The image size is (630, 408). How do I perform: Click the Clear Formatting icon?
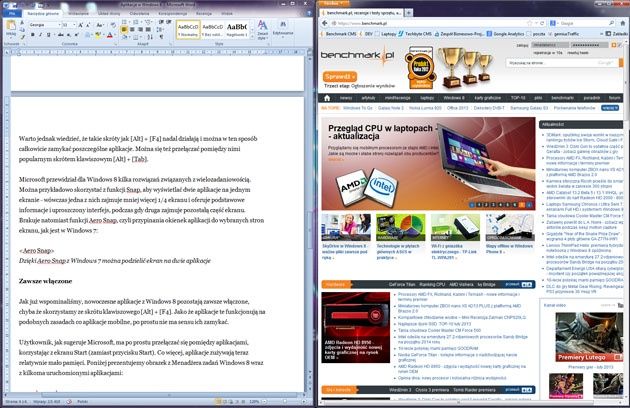[x=113, y=25]
